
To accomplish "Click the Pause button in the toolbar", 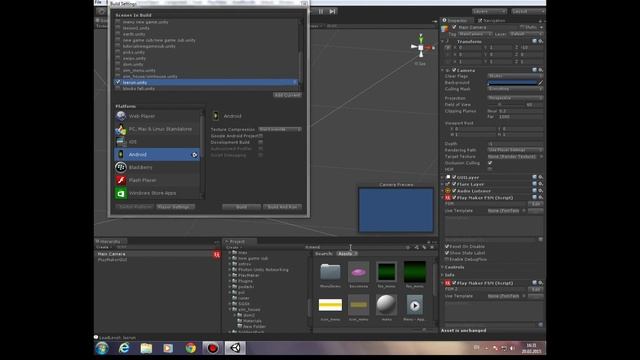I will pyautogui.click(x=321, y=11).
